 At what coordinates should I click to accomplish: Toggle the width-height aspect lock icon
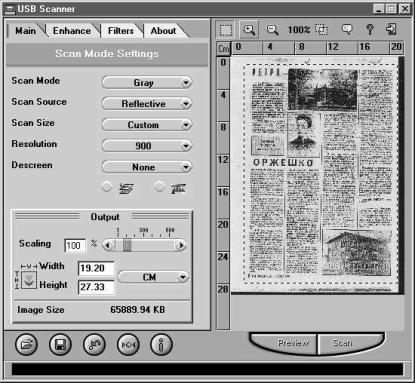(x=29, y=280)
